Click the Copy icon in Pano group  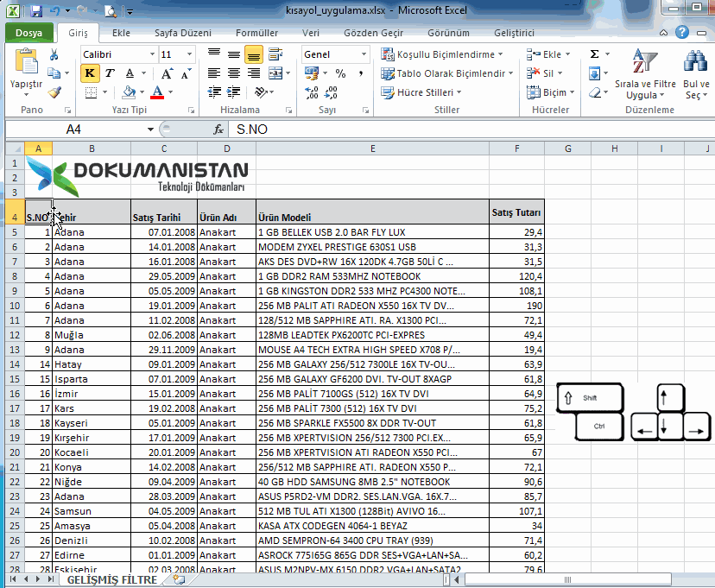pyautogui.click(x=54, y=73)
